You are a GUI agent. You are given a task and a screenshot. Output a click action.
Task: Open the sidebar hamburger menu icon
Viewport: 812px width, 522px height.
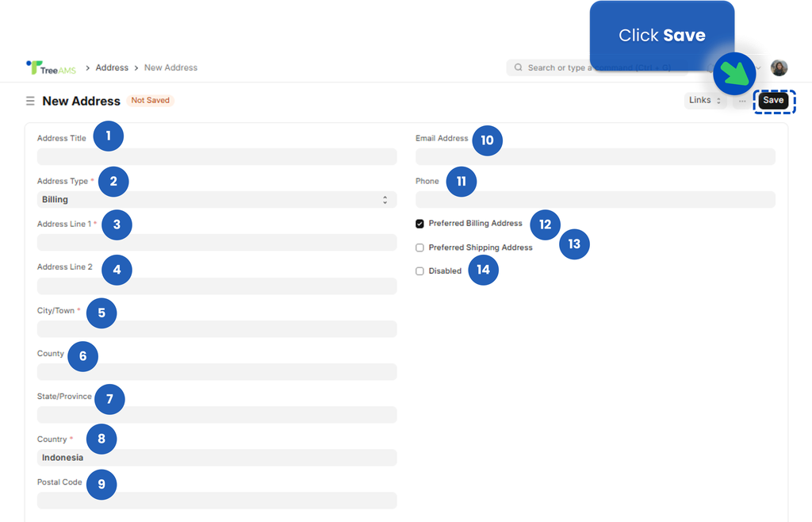pos(30,101)
